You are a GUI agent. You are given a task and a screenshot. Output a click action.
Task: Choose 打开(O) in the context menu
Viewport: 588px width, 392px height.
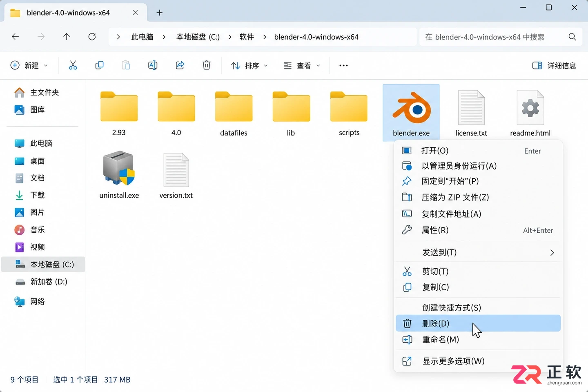tap(478, 151)
